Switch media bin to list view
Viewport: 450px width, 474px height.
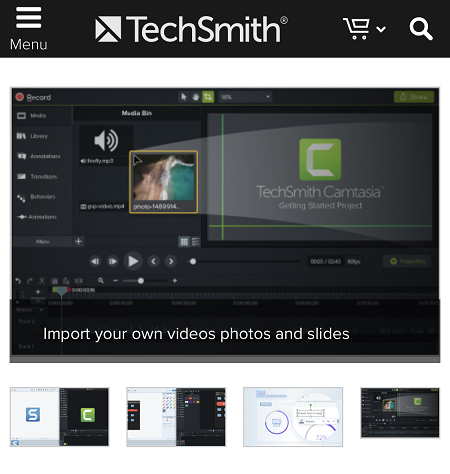click(196, 242)
